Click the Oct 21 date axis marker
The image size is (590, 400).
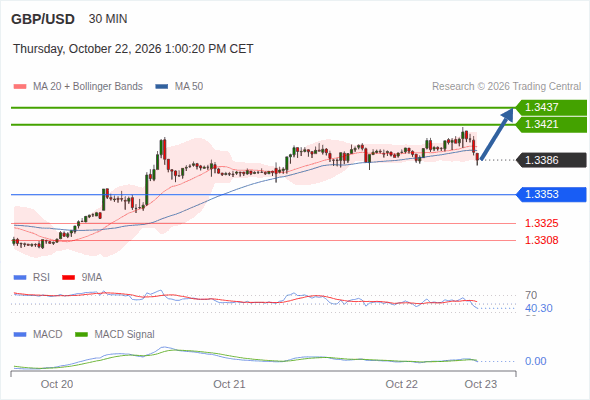tap(229, 384)
